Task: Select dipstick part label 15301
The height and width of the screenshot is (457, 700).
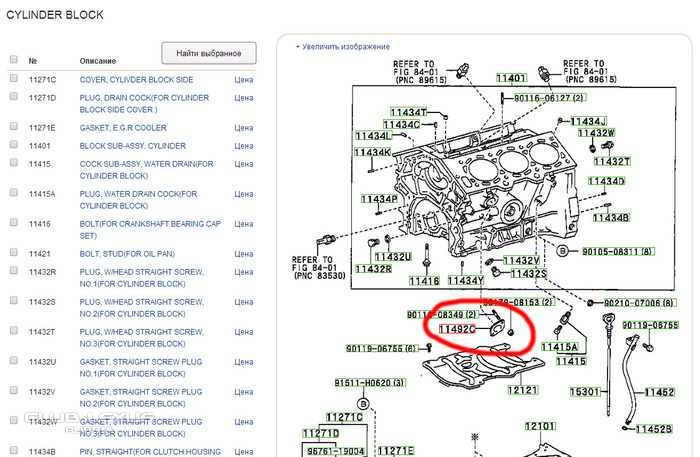Action: (x=588, y=392)
